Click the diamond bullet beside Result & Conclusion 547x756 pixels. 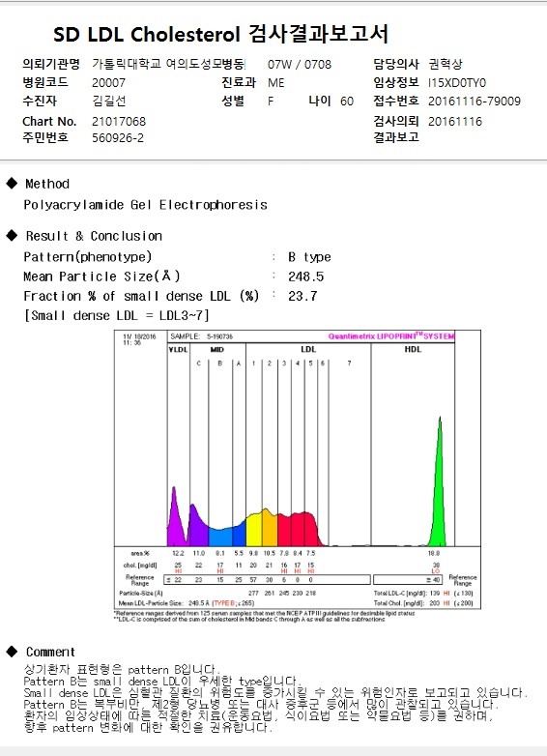point(12,235)
